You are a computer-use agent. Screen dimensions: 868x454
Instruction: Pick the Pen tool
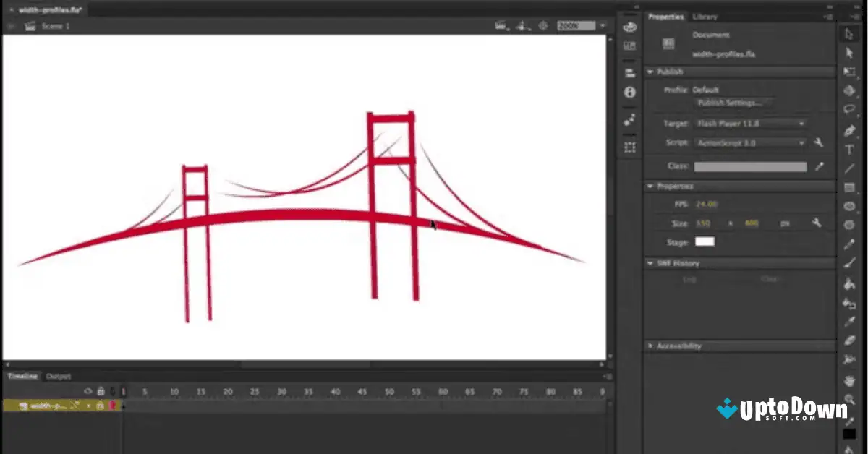[x=850, y=129]
